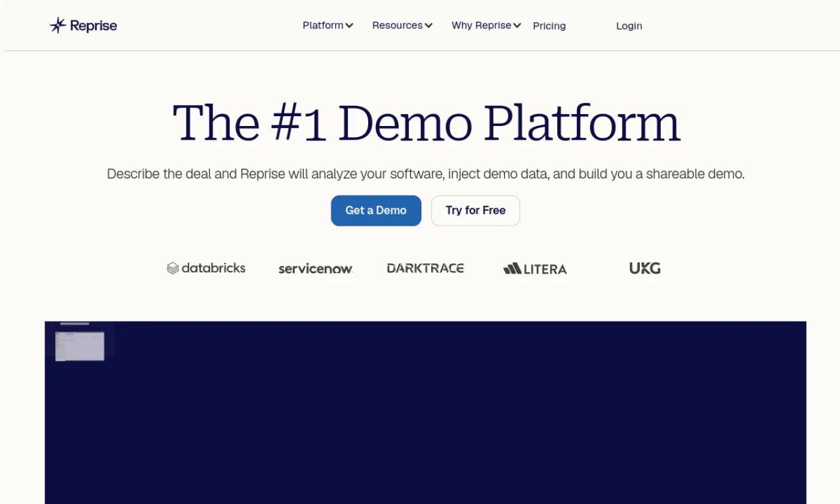Open the Platform menu
Image resolution: width=840 pixels, height=504 pixels.
click(x=323, y=26)
